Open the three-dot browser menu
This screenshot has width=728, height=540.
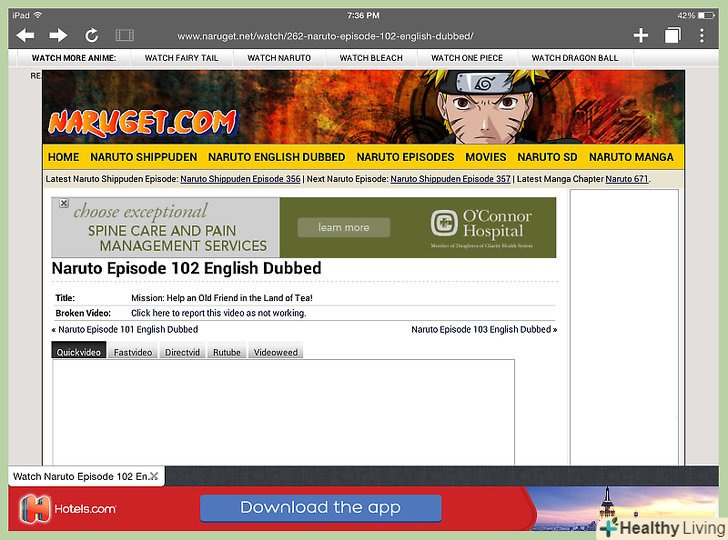pyautogui.click(x=702, y=35)
